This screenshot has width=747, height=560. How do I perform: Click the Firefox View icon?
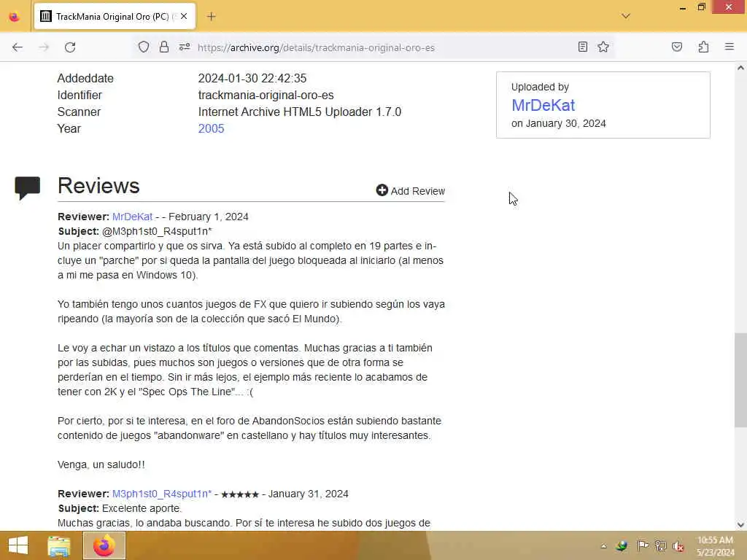(15, 17)
